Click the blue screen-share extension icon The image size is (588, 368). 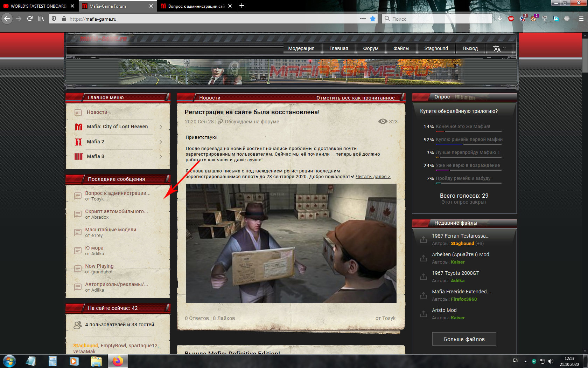click(556, 19)
